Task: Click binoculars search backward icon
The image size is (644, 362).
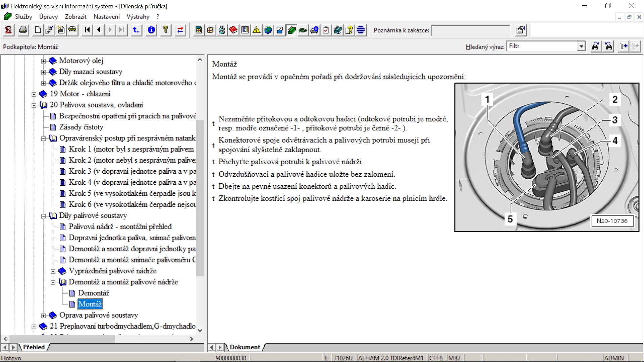Action: (x=609, y=46)
